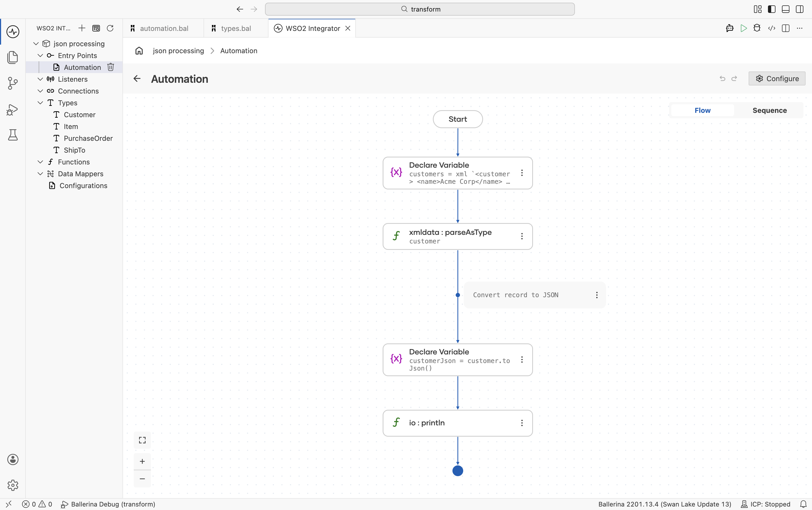The width and height of the screenshot is (812, 510).
Task: Go back using the arrow beside Automation title
Action: click(x=137, y=78)
